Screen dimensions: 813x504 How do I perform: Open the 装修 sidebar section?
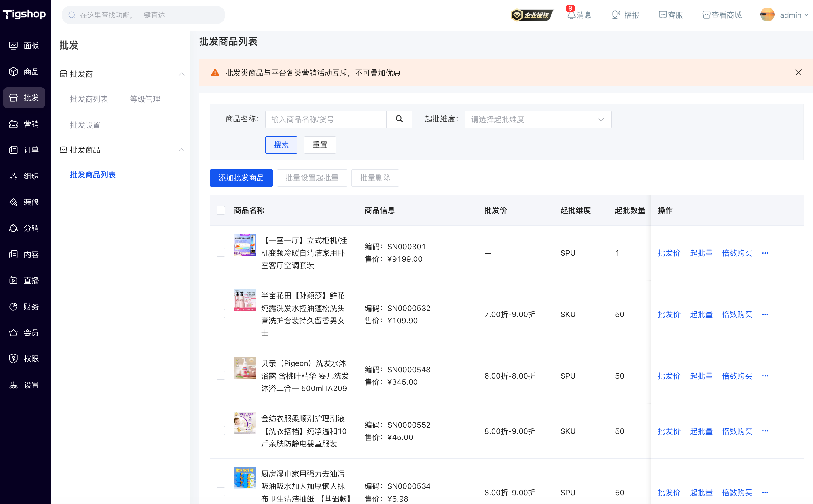[x=24, y=202]
